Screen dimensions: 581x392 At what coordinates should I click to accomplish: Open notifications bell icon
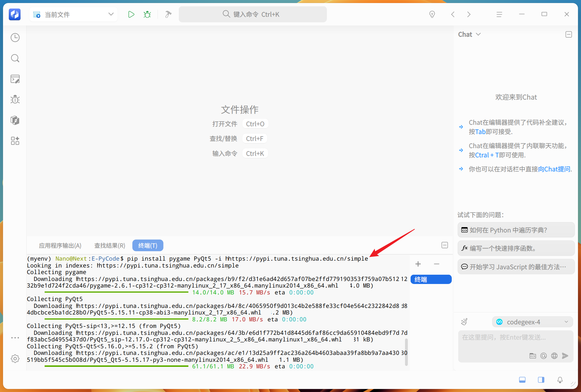click(560, 380)
